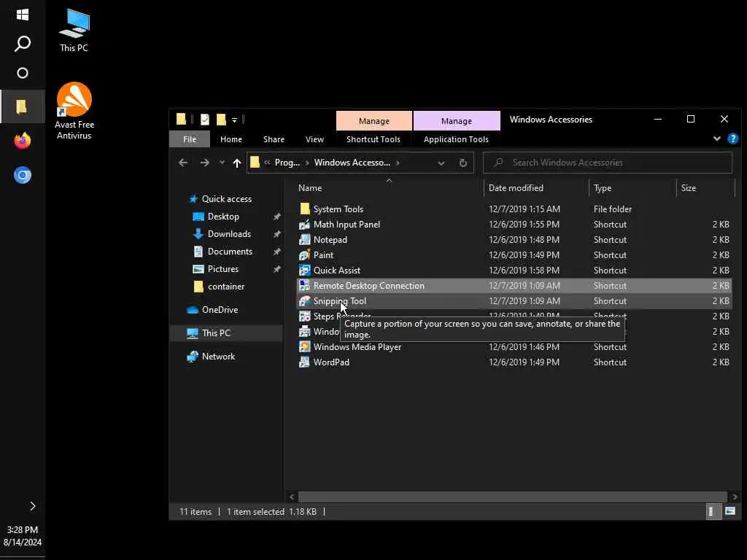Expand the taskbar hidden icons chevron

tap(32, 506)
